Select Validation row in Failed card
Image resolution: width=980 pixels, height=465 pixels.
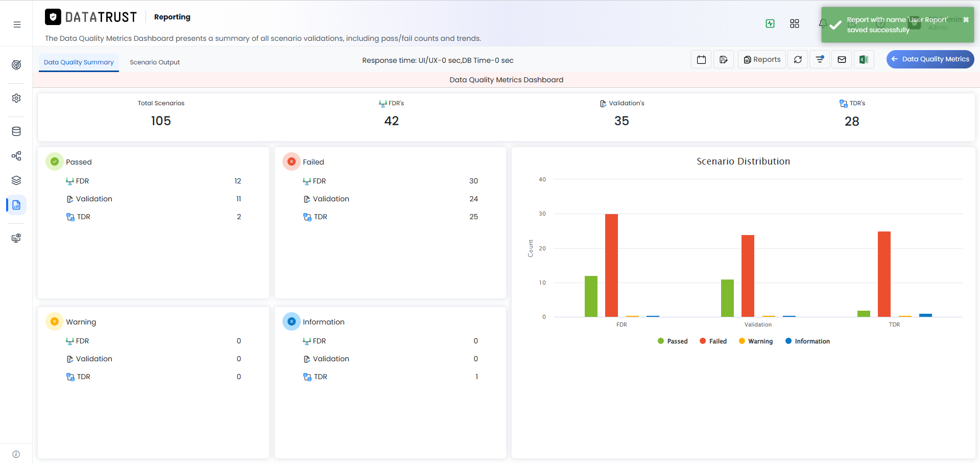coord(390,199)
